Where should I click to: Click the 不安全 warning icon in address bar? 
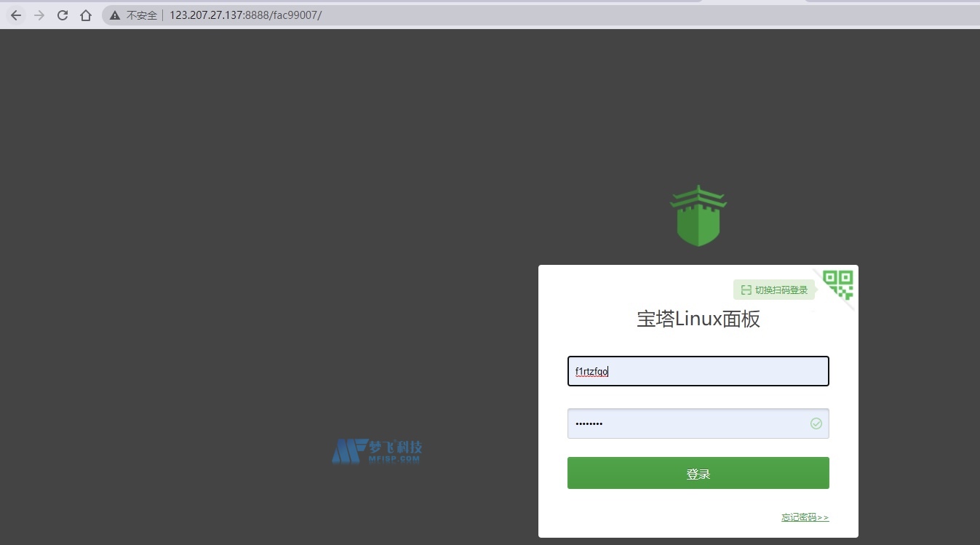pos(114,15)
